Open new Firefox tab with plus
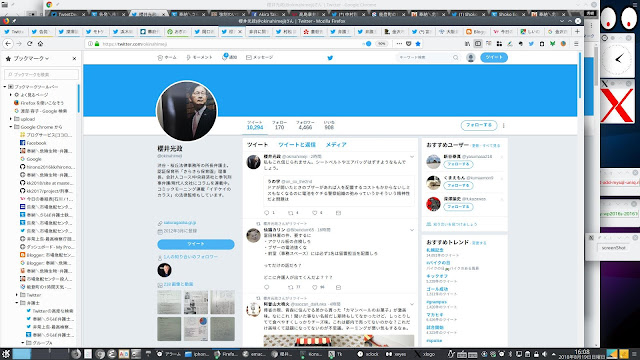 pos(577,31)
